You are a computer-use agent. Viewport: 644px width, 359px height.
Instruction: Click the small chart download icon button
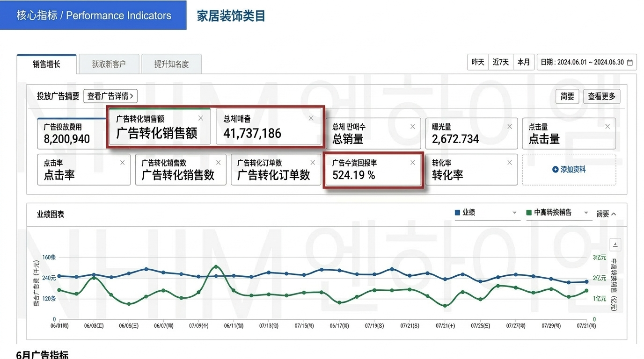(615, 244)
